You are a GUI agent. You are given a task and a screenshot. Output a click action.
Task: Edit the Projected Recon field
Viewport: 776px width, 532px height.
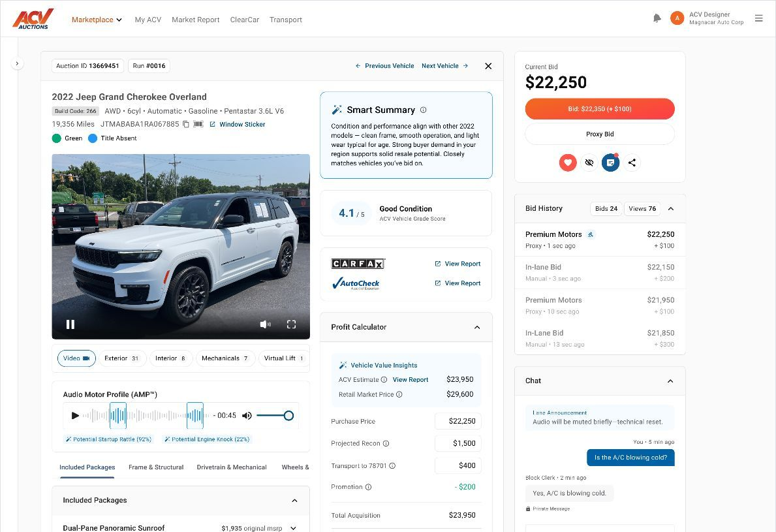click(458, 443)
